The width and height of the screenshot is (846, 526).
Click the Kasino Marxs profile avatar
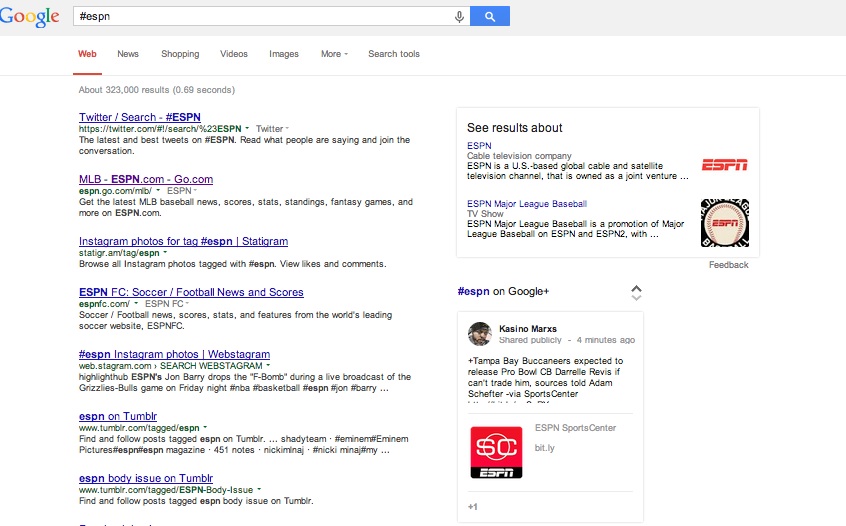click(x=480, y=334)
